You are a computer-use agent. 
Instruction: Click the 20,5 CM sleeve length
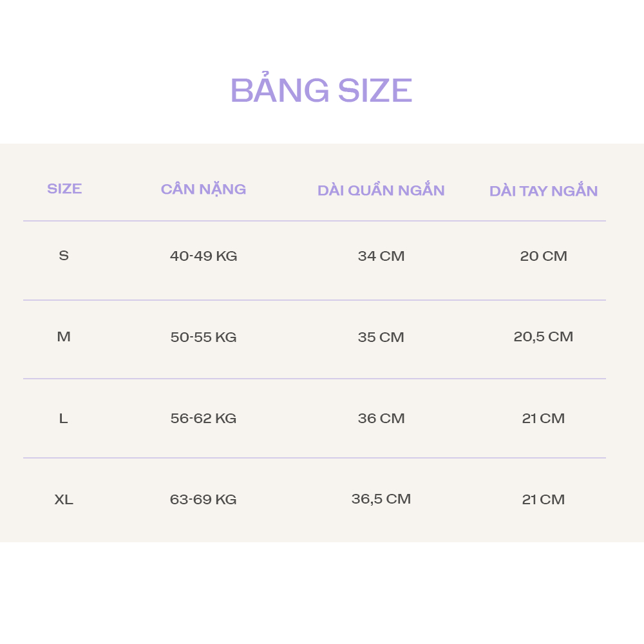pyautogui.click(x=544, y=337)
